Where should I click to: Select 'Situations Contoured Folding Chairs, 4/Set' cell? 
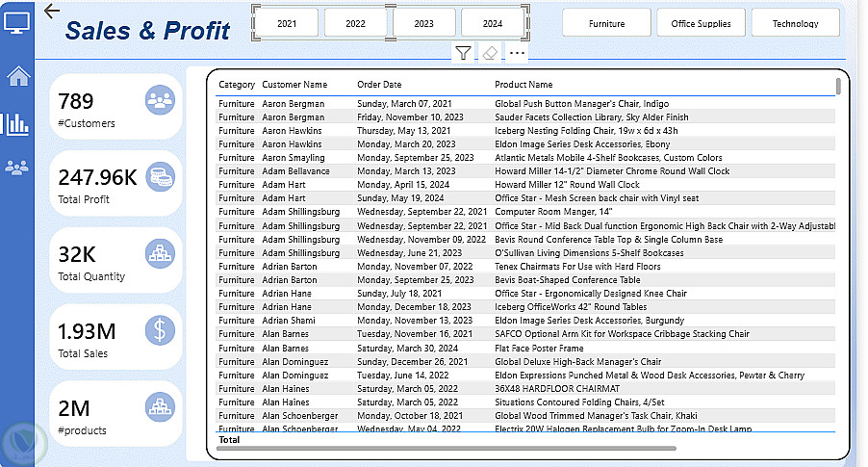[x=579, y=402]
